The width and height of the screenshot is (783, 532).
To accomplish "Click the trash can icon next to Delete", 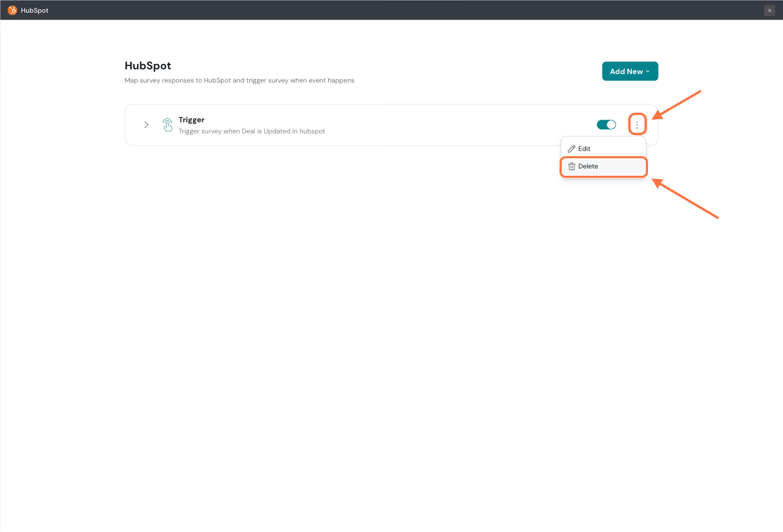I will [571, 166].
